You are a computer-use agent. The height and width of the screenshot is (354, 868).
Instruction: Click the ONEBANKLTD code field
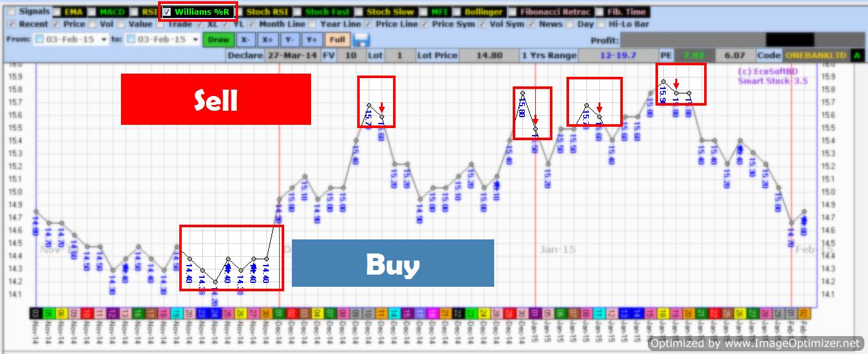tap(816, 56)
